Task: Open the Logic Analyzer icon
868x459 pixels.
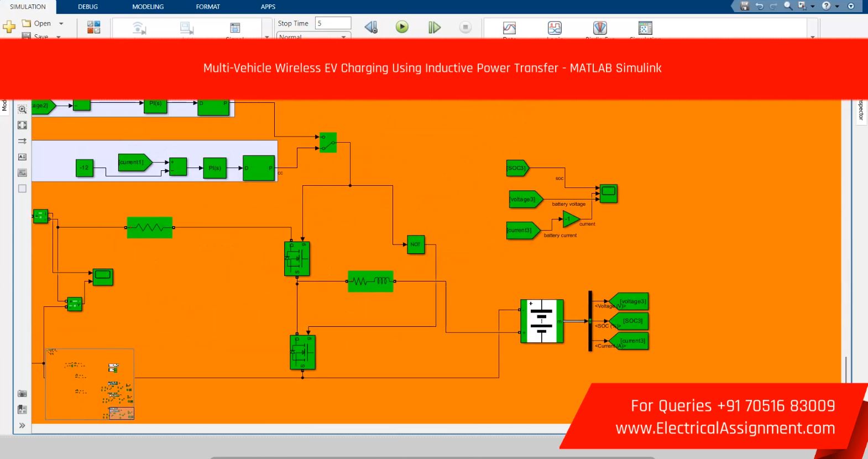Action: (x=555, y=28)
